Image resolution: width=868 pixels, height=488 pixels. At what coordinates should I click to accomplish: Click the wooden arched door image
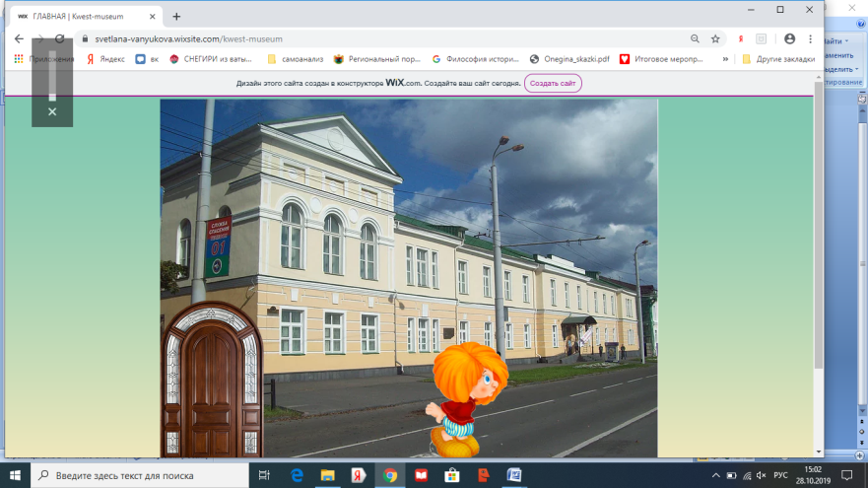point(212,380)
